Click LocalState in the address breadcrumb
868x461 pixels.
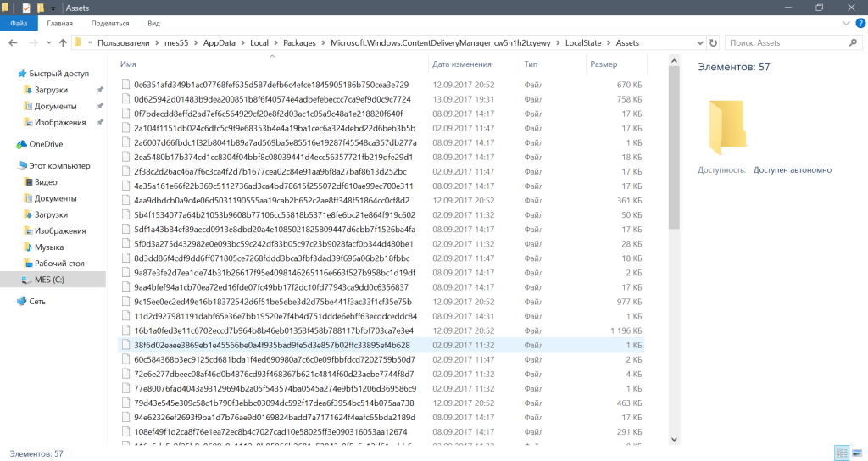click(x=584, y=42)
